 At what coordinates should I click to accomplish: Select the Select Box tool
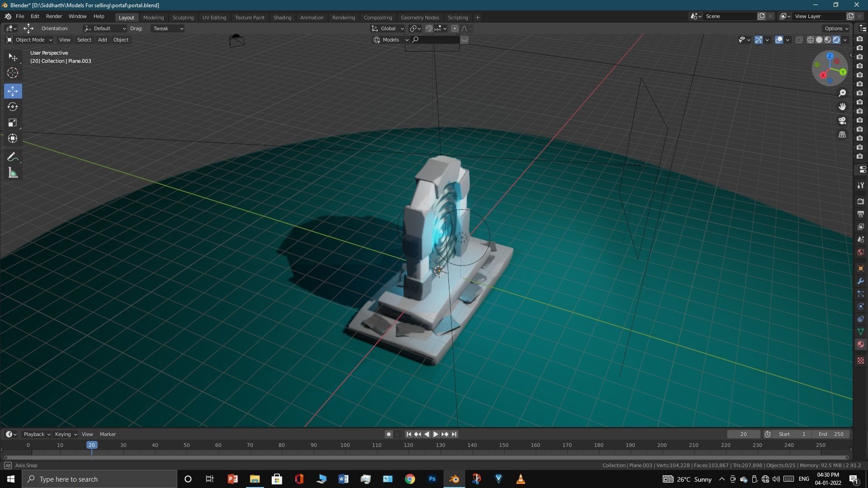(x=13, y=57)
